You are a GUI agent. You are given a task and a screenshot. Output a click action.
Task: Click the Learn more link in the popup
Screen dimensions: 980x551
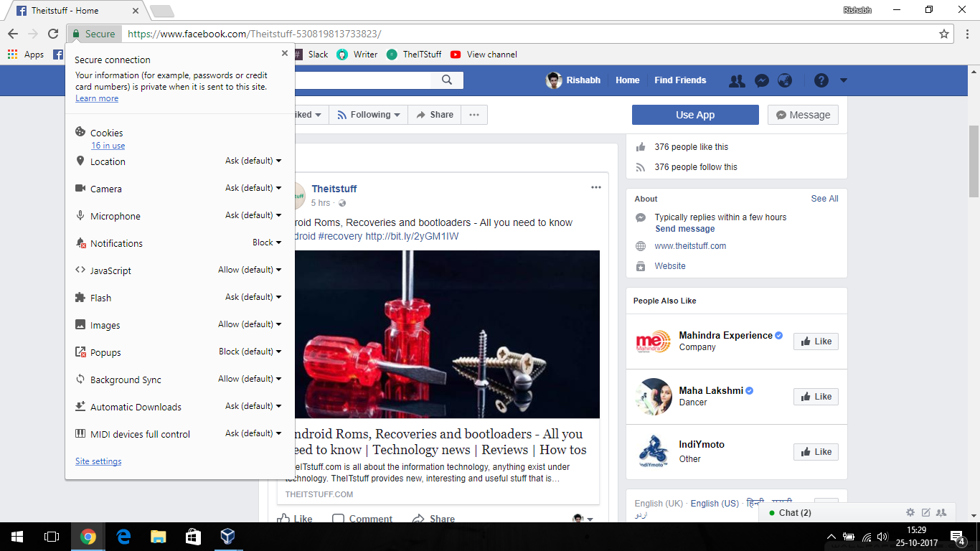[x=96, y=98]
